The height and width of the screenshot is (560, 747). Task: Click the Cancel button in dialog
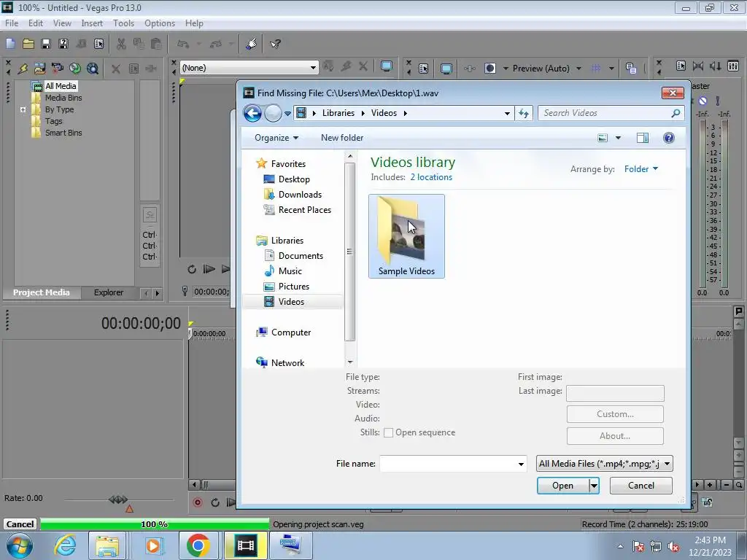640,486
